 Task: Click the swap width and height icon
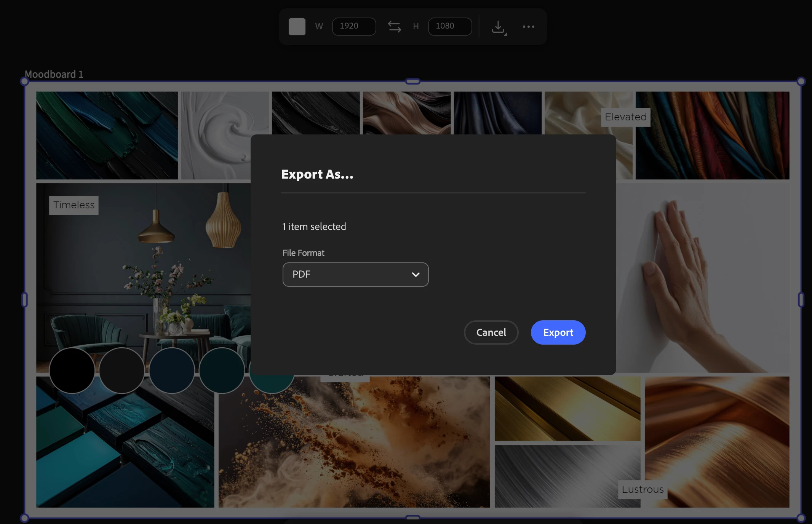click(394, 27)
